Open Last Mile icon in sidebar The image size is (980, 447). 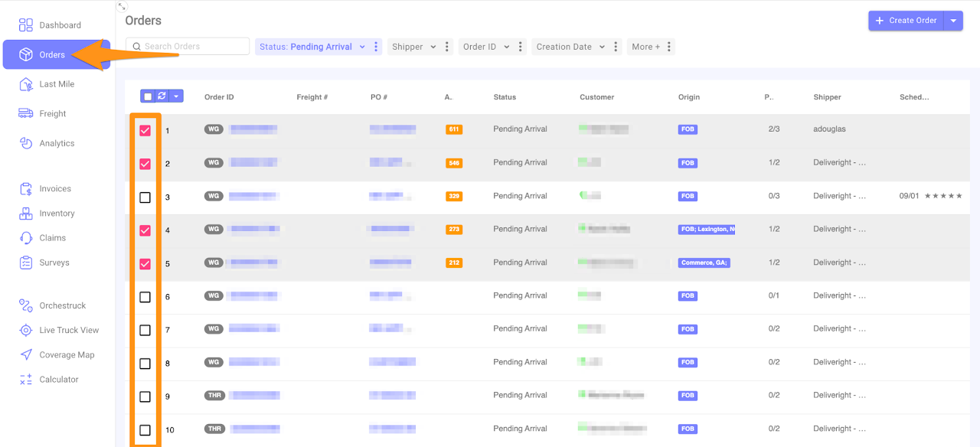point(26,84)
